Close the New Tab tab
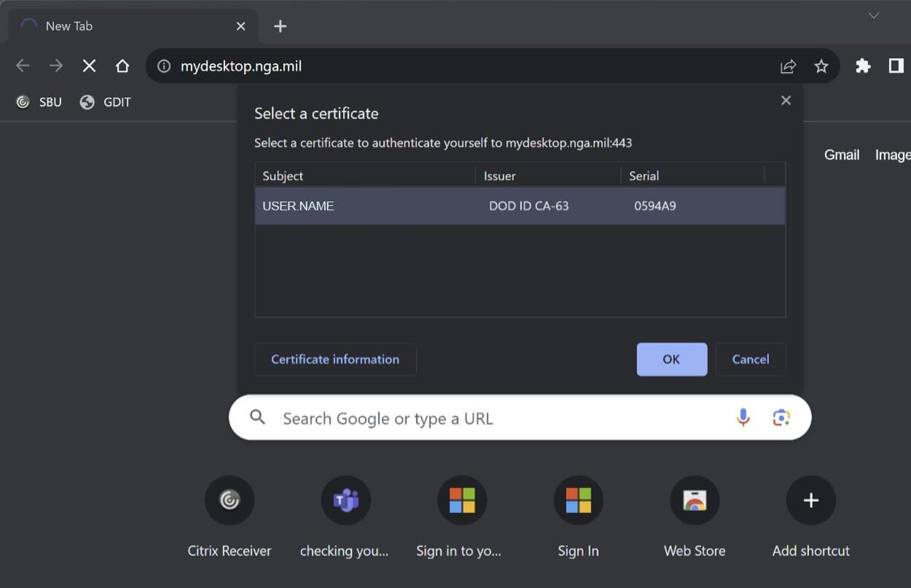The image size is (911, 588). click(x=241, y=26)
